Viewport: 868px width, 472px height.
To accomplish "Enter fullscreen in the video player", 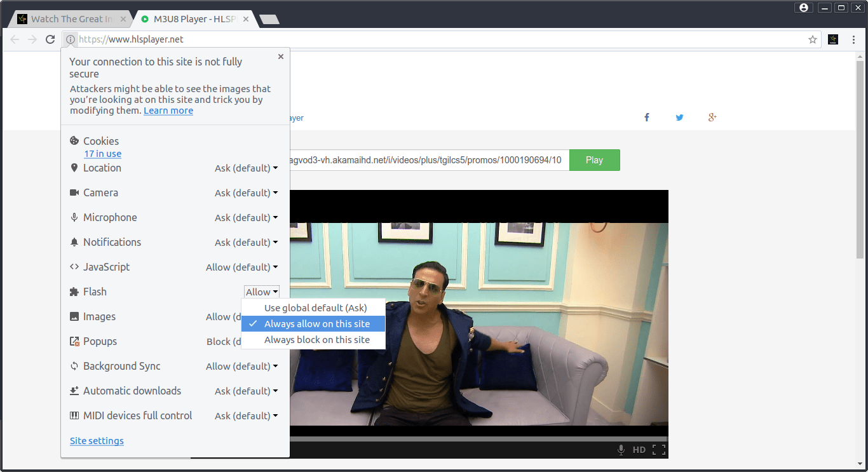I will tap(659, 450).
